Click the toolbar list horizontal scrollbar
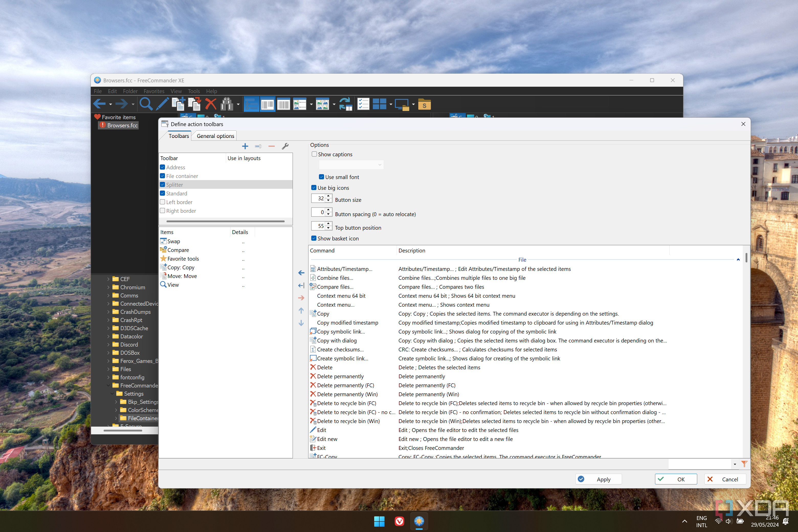Screen dimensions: 798x532 pos(225,221)
